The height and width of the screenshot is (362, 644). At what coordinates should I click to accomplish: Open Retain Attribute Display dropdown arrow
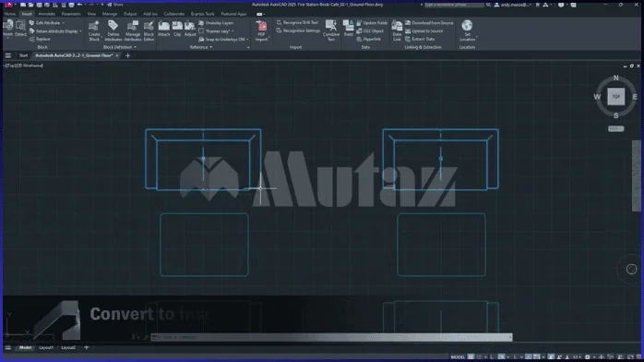tap(80, 31)
